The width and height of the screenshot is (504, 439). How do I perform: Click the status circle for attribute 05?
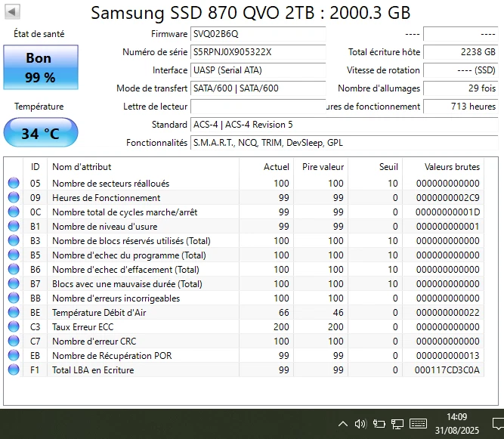(14, 183)
